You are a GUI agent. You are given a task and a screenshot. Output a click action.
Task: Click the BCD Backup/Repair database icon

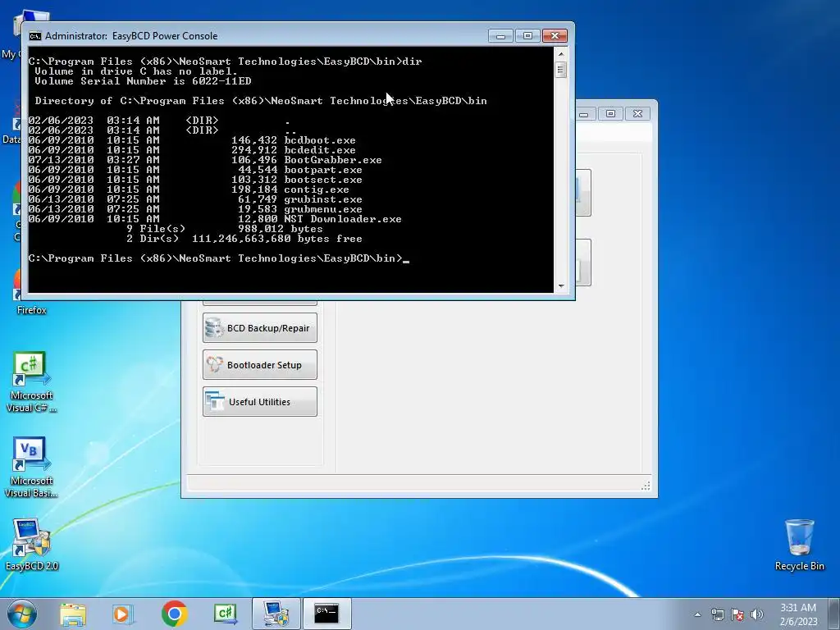coord(215,328)
